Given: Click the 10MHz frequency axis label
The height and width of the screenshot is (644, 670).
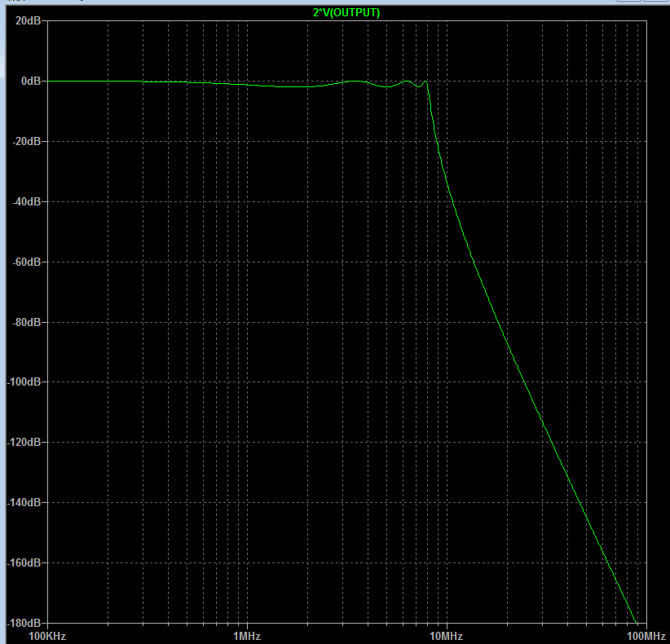Looking at the screenshot, I should (447, 637).
